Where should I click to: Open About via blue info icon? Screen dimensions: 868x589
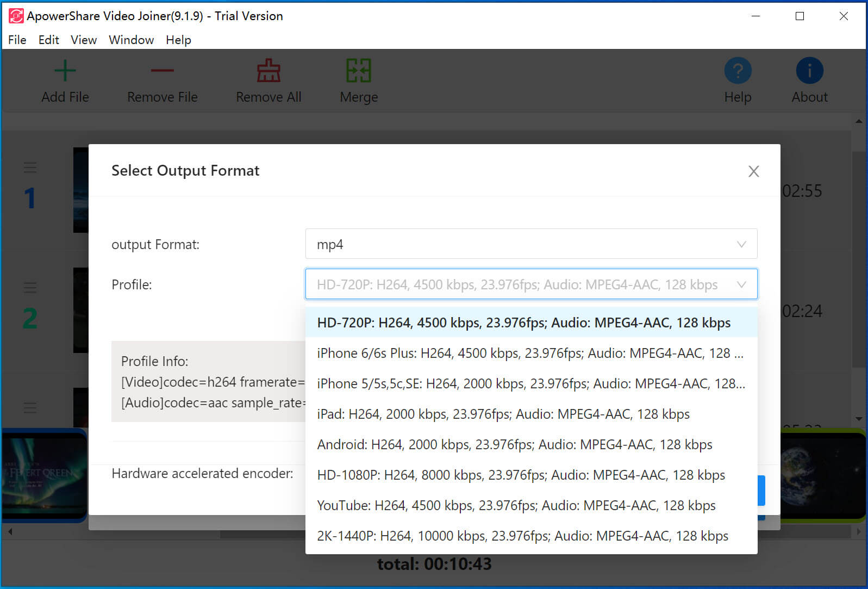click(x=809, y=71)
